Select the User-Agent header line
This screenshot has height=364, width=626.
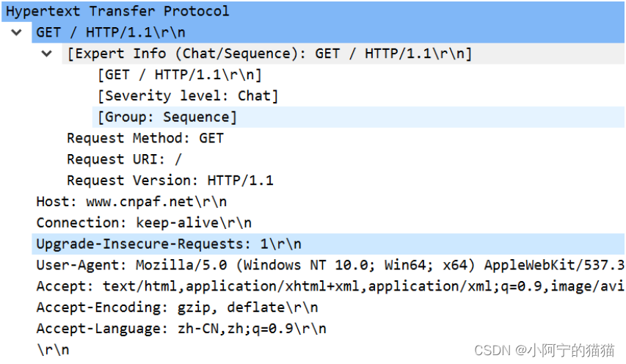[x=330, y=265]
